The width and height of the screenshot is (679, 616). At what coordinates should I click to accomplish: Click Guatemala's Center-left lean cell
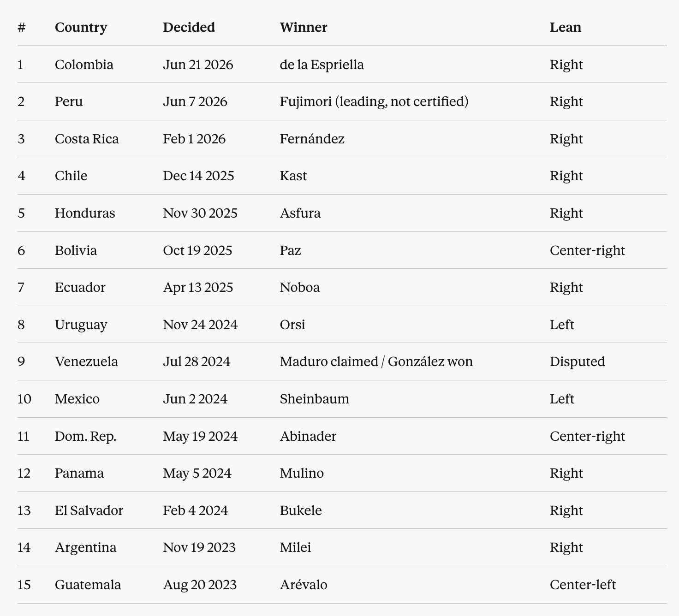tap(583, 585)
